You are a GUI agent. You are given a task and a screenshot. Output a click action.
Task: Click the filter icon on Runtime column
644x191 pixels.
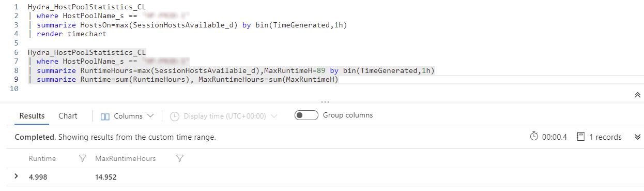(82, 158)
